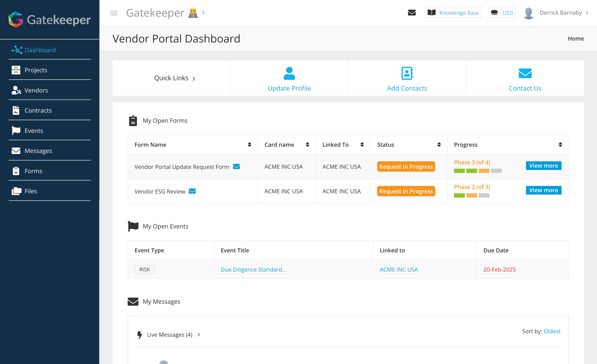
Task: Sort table by Status column
Action: click(x=439, y=144)
